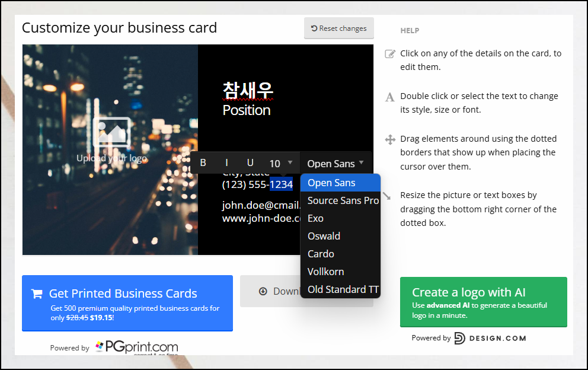Pick Oswald from font list
The height and width of the screenshot is (370, 588).
(340, 236)
